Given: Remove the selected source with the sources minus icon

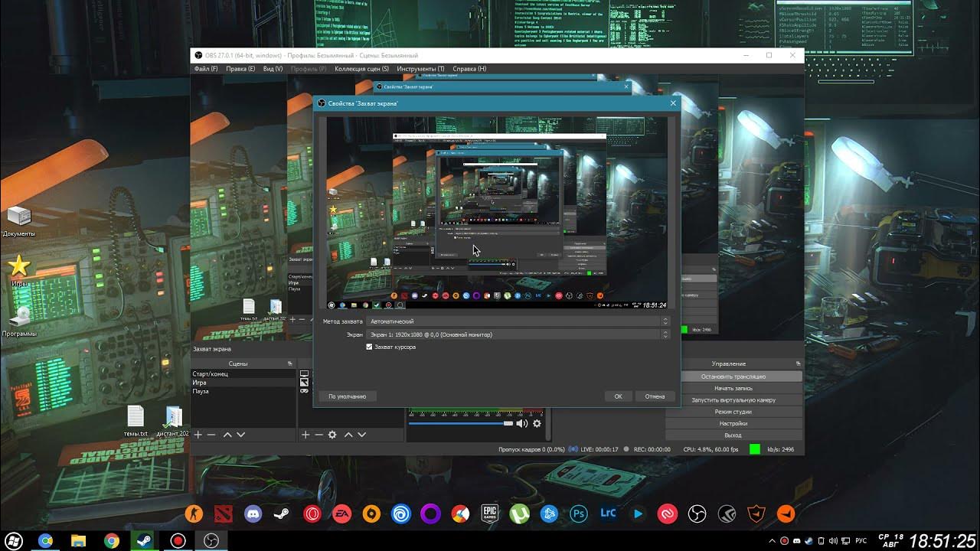Looking at the screenshot, I should coord(318,435).
